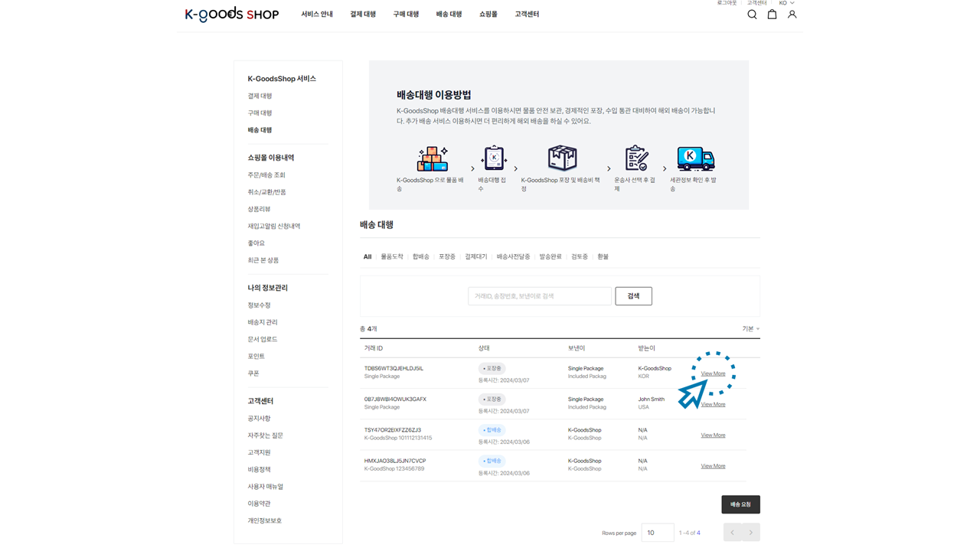This screenshot has height=551, width=980.
Task: Select the 발송완료 status filter tab
Action: [550, 257]
